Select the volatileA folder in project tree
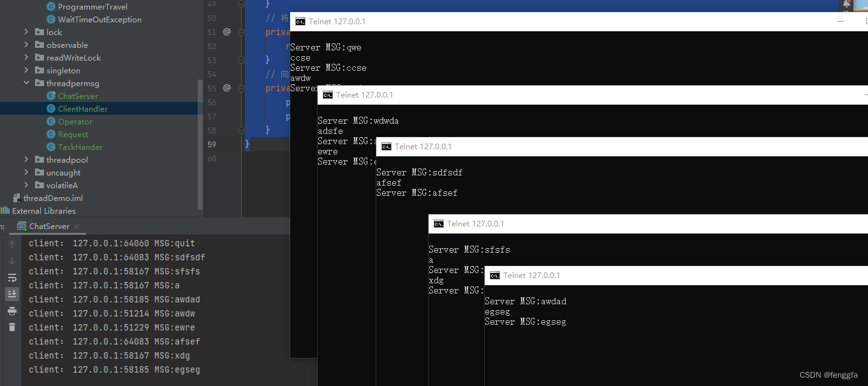This screenshot has height=386, width=868. (x=62, y=185)
